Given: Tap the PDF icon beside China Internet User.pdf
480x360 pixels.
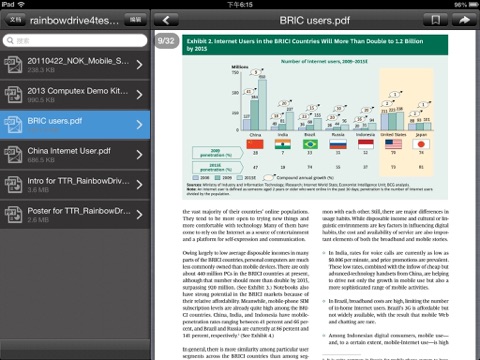Looking at the screenshot, I should click(x=13, y=155).
